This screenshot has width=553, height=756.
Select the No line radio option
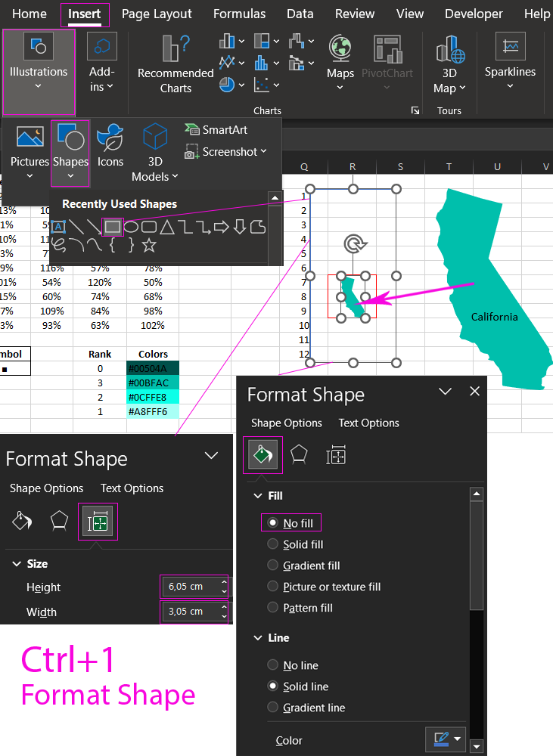click(273, 665)
